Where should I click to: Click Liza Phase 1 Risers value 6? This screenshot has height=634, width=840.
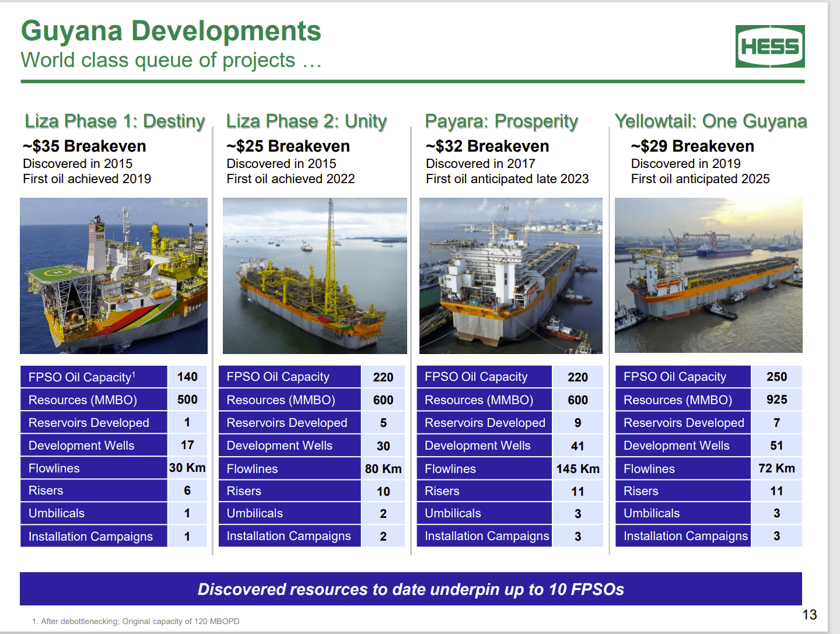187,491
